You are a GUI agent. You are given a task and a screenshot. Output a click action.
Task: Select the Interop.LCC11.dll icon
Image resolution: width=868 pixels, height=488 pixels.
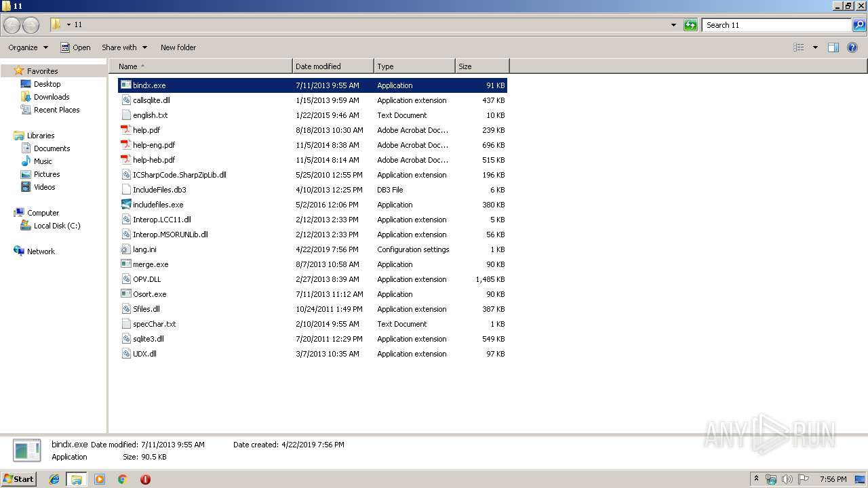pyautogui.click(x=125, y=220)
